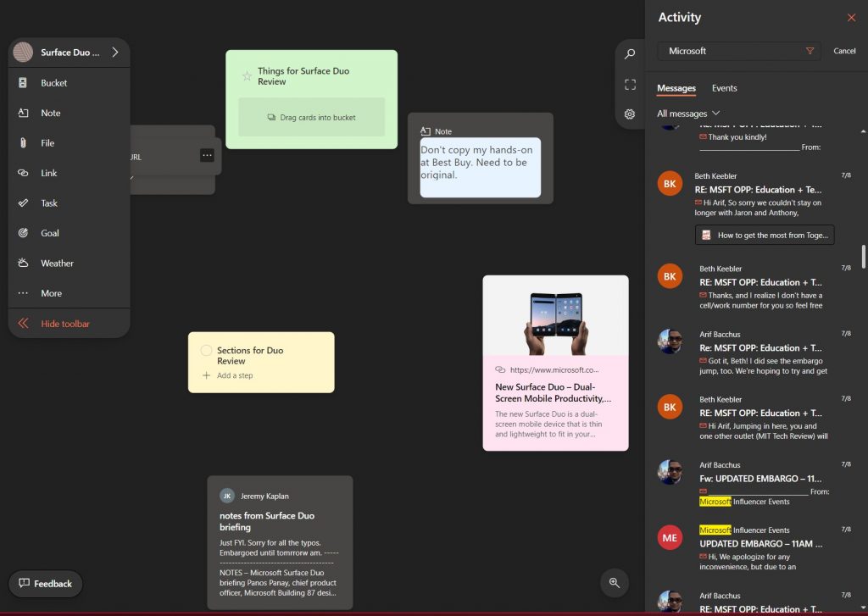The height and width of the screenshot is (616, 868).
Task: Open New Surface Duo – Dual-Screen card title
Action: point(553,392)
